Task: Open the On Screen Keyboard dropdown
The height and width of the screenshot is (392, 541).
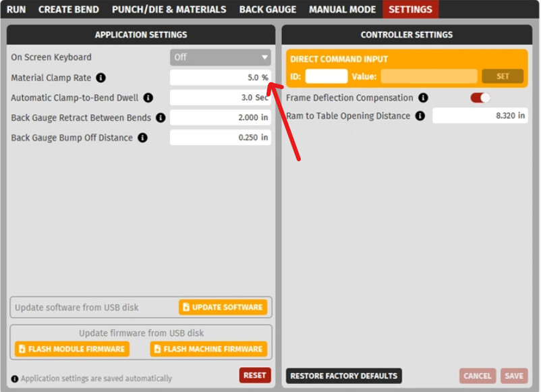Action: click(x=220, y=57)
